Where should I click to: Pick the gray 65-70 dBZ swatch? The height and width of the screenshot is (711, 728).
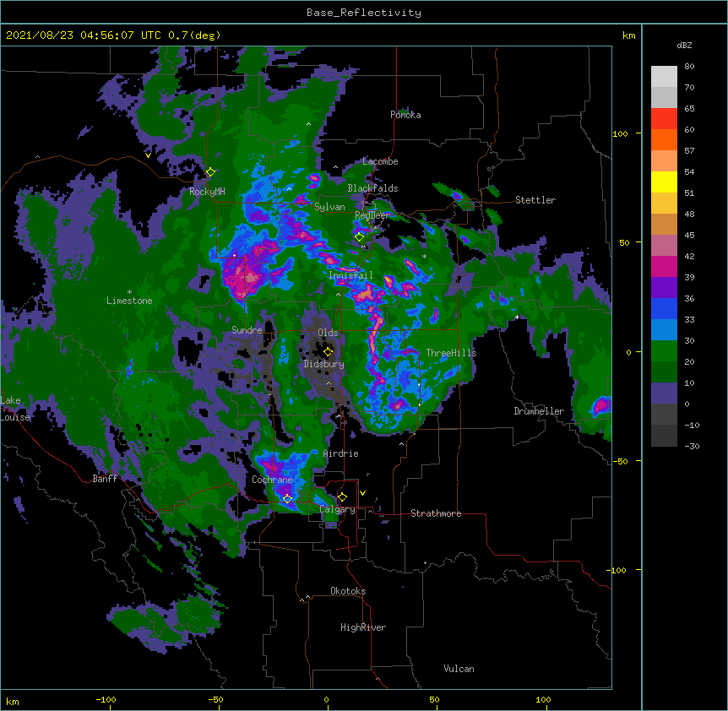click(664, 97)
